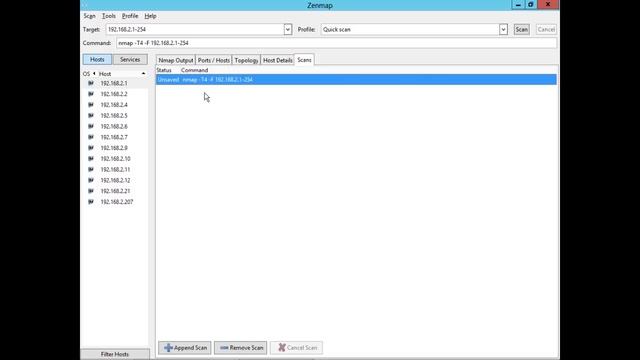Switch to the Host Details tab
The image size is (640, 360).
coord(278,60)
